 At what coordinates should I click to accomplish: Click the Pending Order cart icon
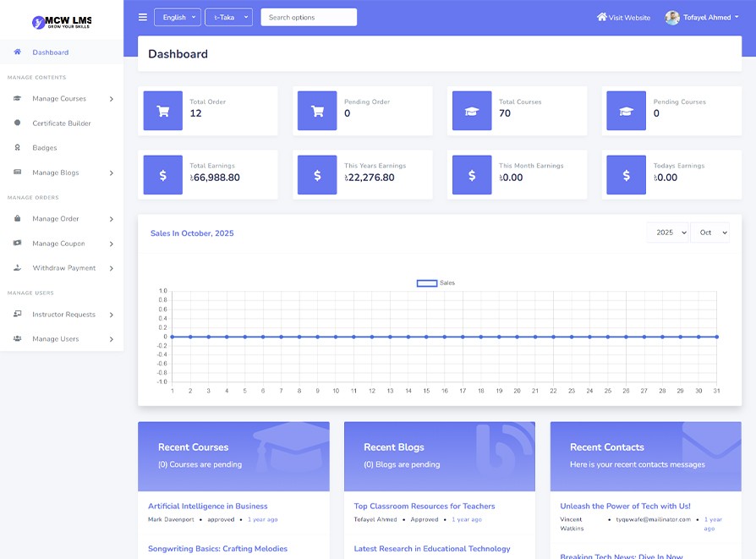coord(317,111)
